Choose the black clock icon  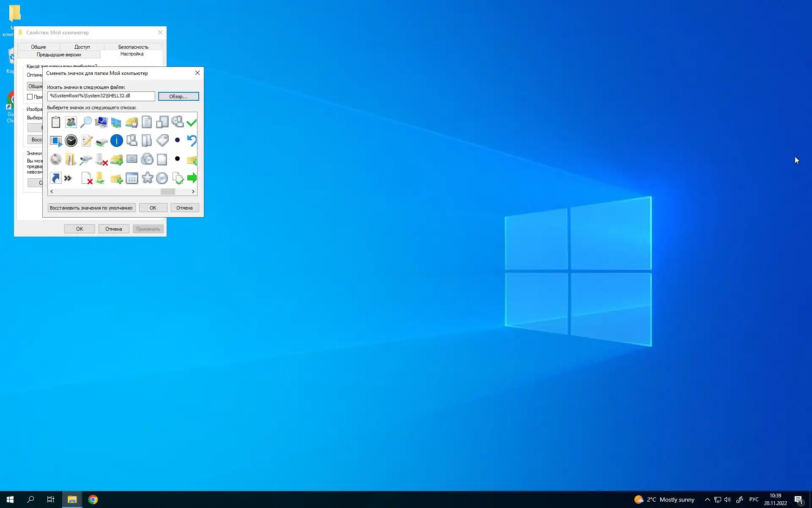pos(71,141)
